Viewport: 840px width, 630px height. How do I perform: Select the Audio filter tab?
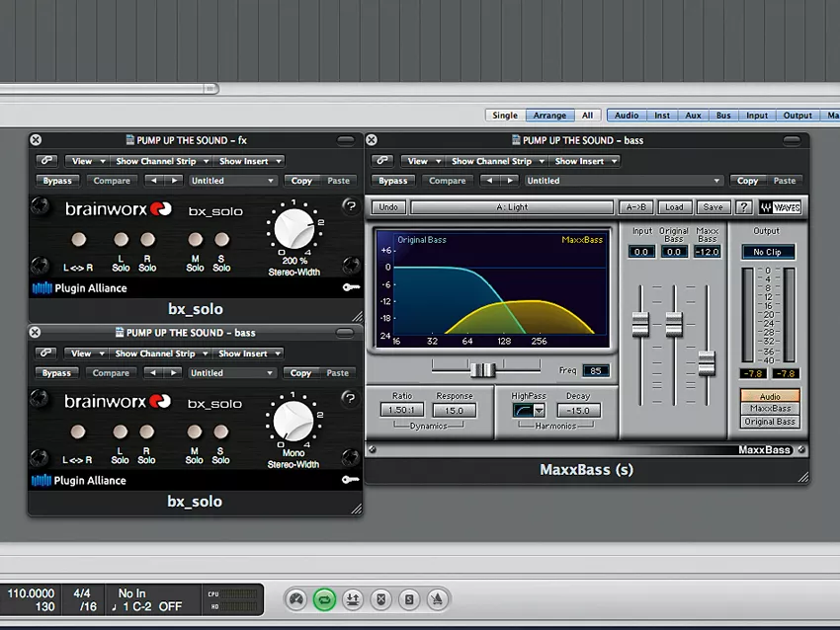pyautogui.click(x=627, y=116)
